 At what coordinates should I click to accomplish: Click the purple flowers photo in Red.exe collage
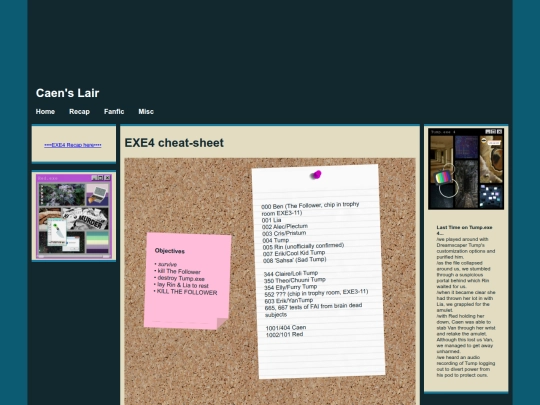click(62, 195)
